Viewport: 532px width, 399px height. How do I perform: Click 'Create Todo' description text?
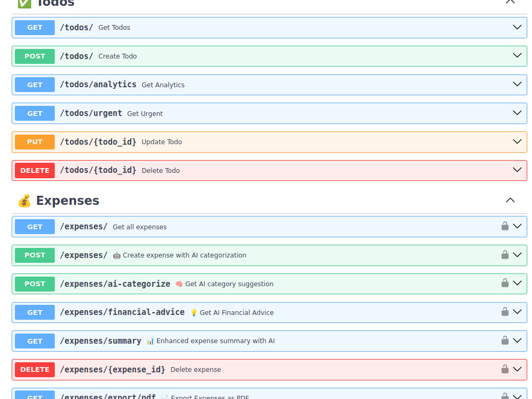[118, 56]
